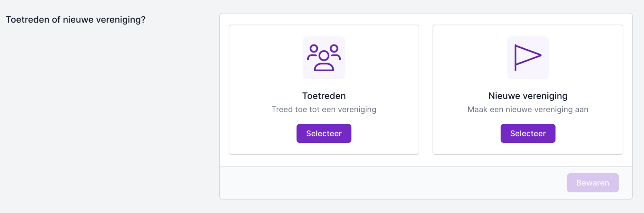Viewport: 644px width, 213px height.
Task: Choose the join-association members icon tile
Action: [x=324, y=58]
